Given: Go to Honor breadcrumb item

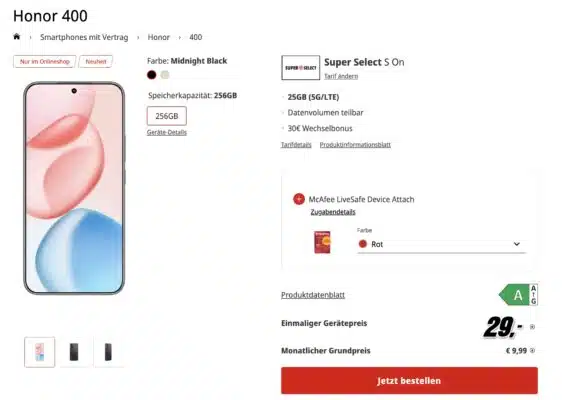Looking at the screenshot, I should pos(158,37).
